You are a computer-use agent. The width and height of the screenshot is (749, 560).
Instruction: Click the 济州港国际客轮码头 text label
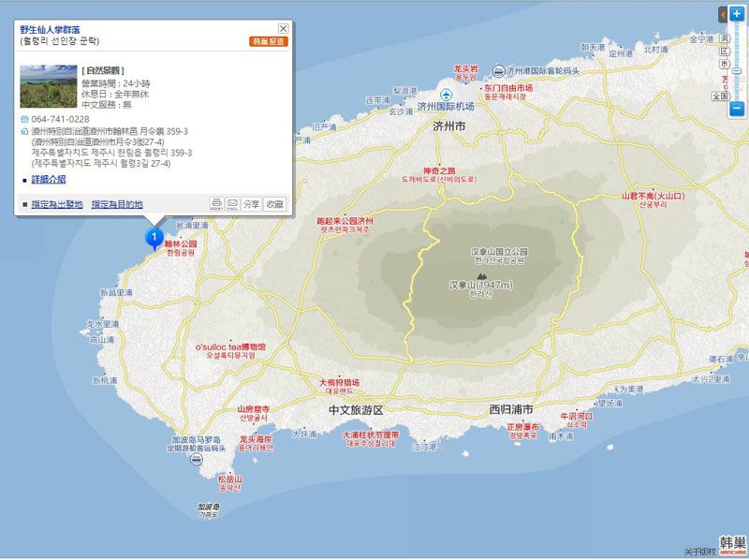tap(543, 71)
